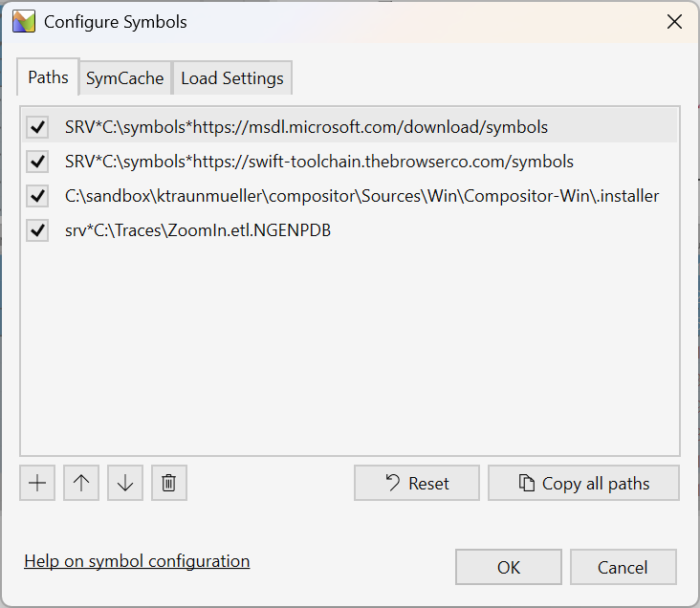Screen dimensions: 700x608
Task: Disable the Compositor-Win .installer path checkbox
Action: pos(37,196)
